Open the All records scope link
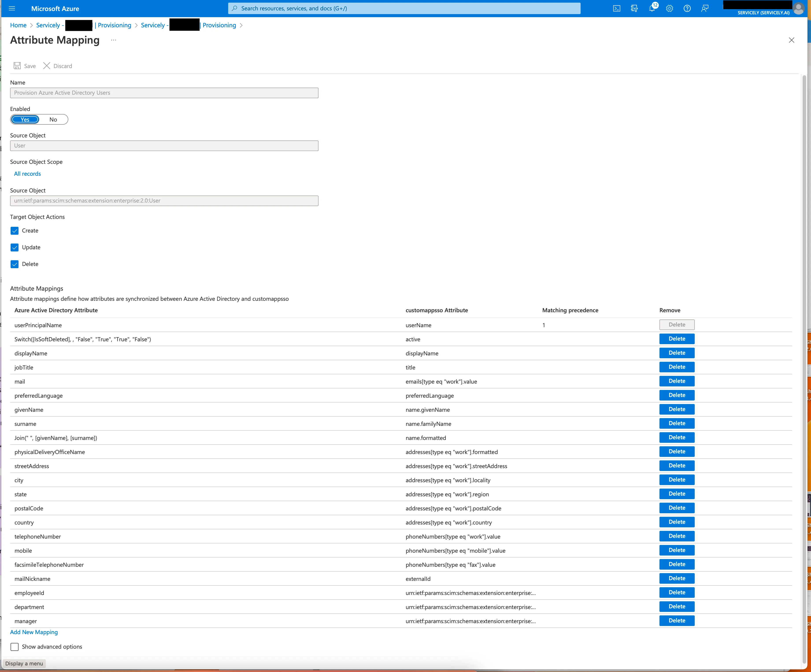This screenshot has height=672, width=811. pos(27,174)
